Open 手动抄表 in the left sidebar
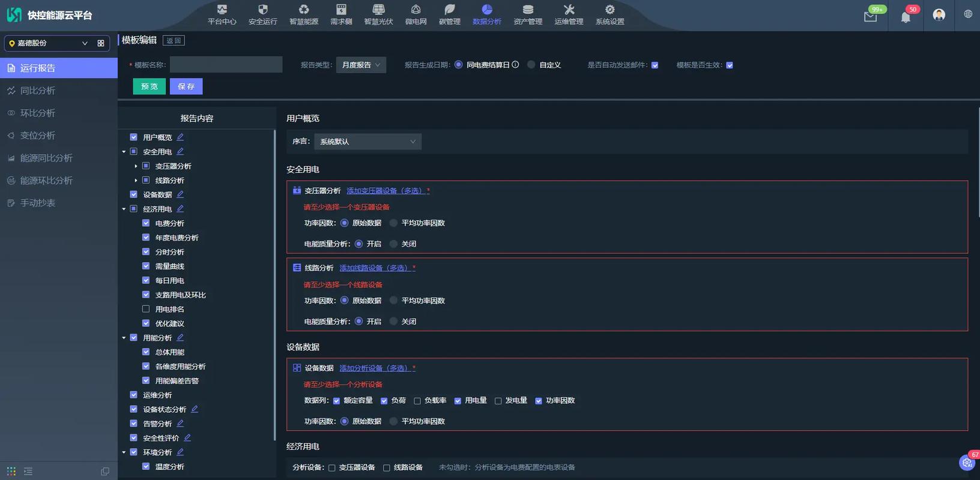Image resolution: width=980 pixels, height=480 pixels. 38,203
